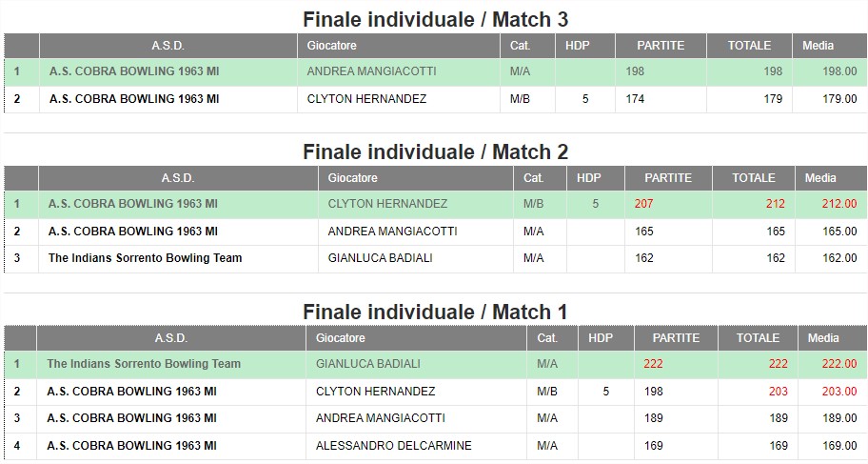Click the TOTALE header in Match 2 table

coord(754,178)
